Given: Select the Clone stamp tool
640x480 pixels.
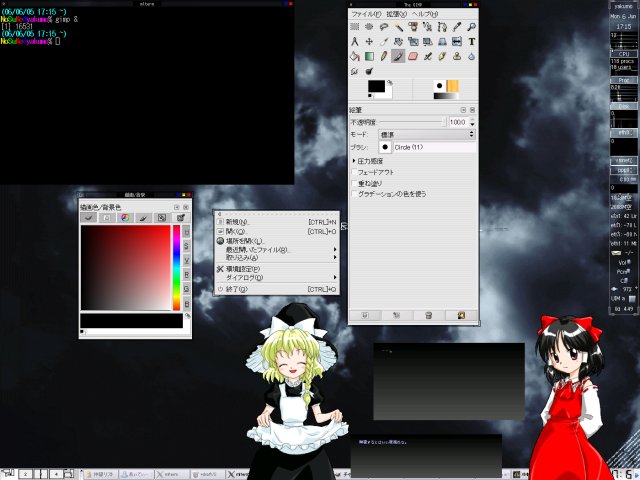Looking at the screenshot, I should pyautogui.click(x=457, y=56).
